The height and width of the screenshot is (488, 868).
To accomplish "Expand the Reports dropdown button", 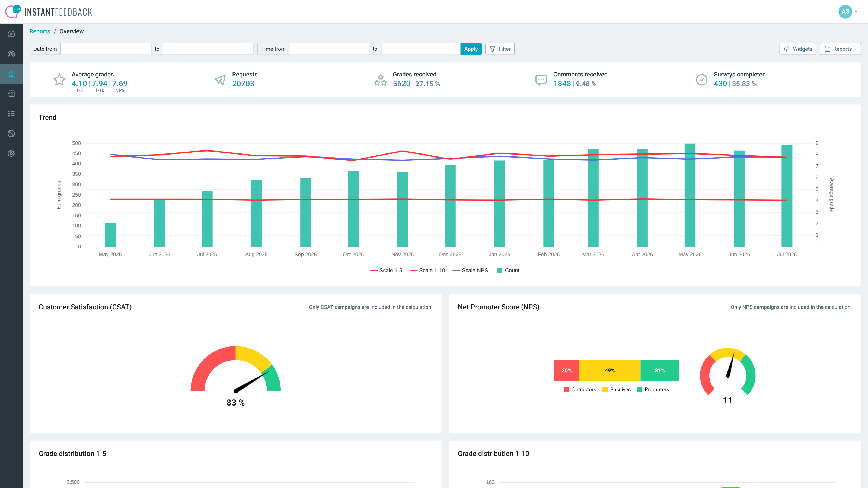I will [840, 49].
